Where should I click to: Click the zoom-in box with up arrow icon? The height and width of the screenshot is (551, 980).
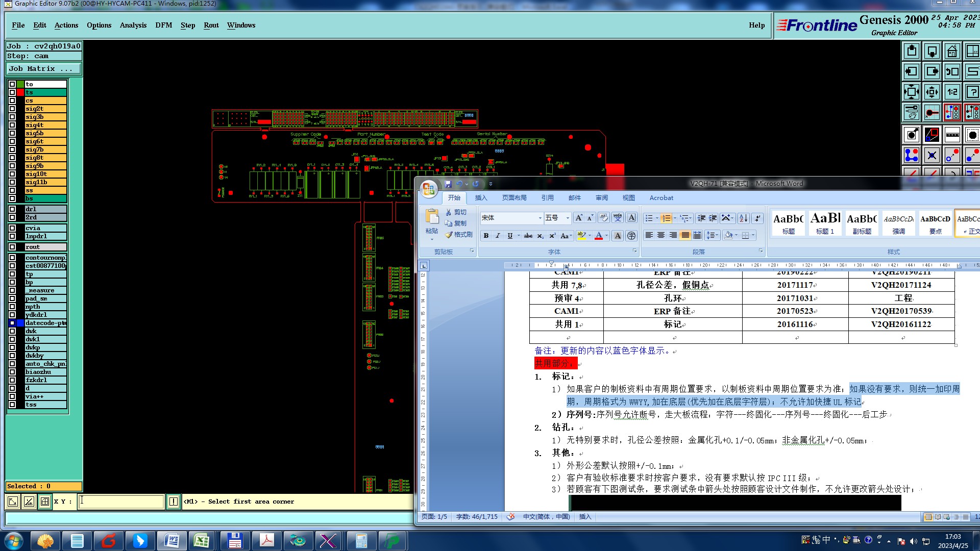912,51
